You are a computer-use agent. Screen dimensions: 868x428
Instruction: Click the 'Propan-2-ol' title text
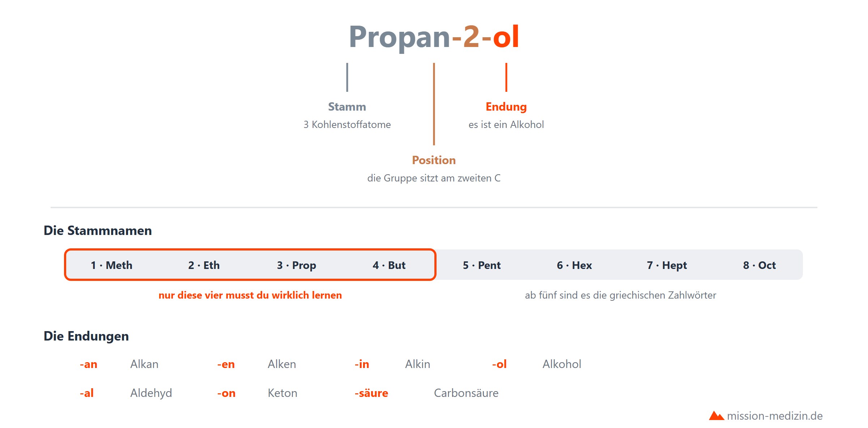tap(434, 37)
